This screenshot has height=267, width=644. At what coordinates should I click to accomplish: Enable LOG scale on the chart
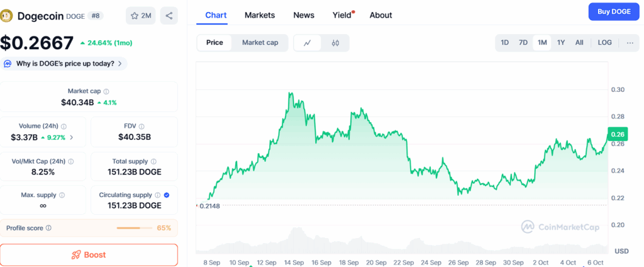[x=604, y=43]
